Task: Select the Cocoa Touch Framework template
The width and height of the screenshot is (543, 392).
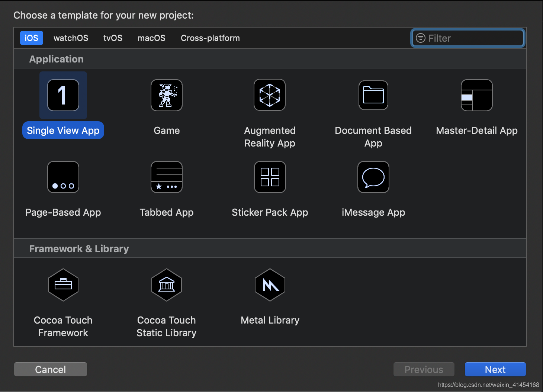Action: point(63,285)
